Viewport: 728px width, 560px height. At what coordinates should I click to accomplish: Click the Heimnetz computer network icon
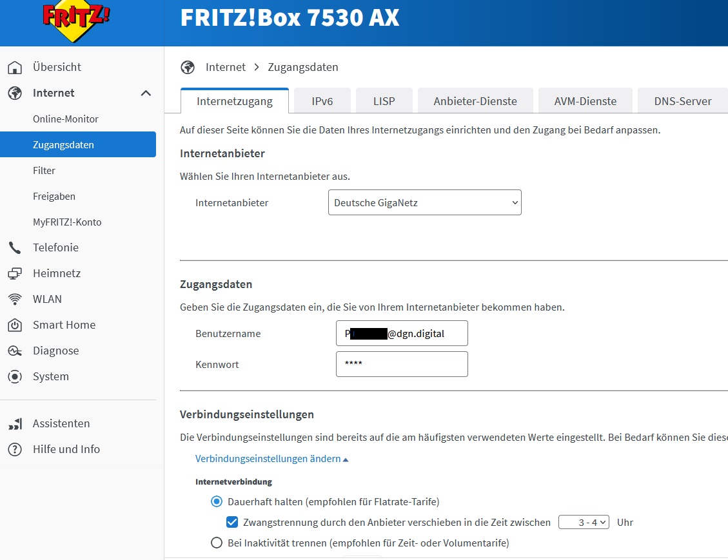[15, 274]
